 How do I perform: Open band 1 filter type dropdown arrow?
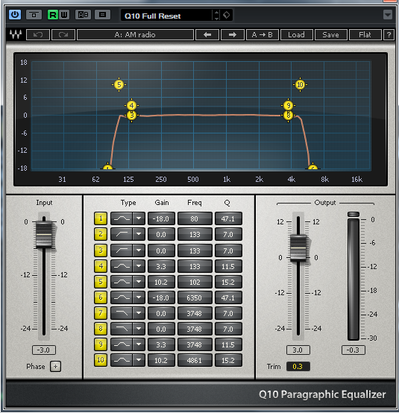point(139,219)
